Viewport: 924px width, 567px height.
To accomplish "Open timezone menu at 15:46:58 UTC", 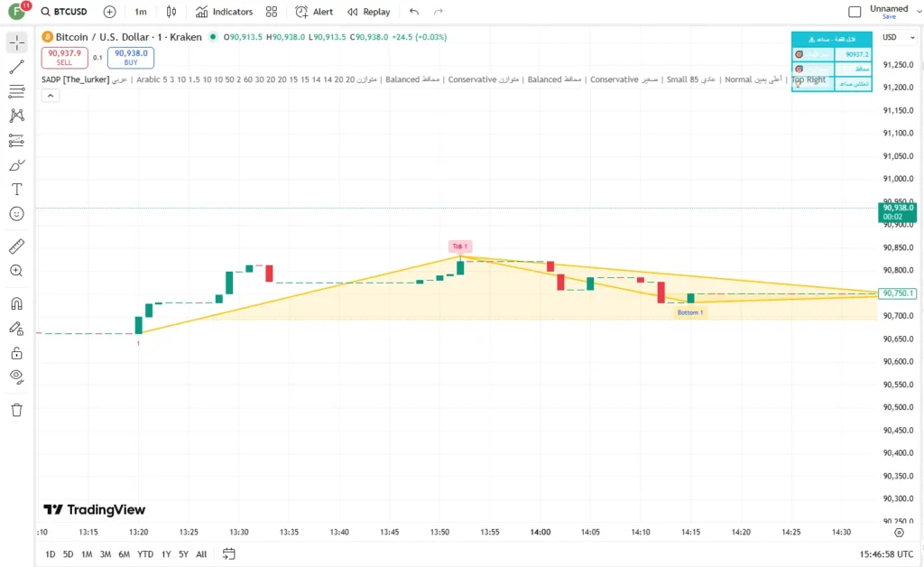I will coord(886,554).
